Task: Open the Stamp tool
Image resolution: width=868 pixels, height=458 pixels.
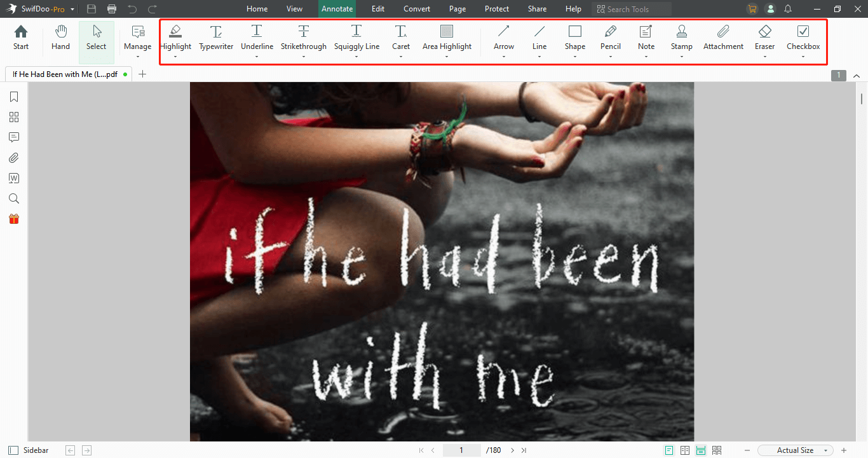Action: tap(682, 38)
